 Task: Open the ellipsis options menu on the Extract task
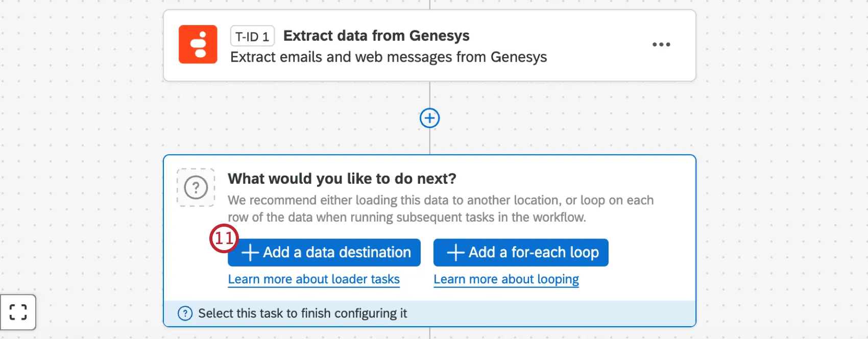661,45
